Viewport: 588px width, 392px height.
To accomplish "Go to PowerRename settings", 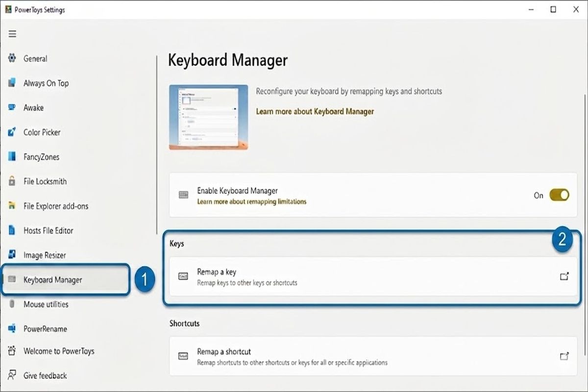I will 45,329.
